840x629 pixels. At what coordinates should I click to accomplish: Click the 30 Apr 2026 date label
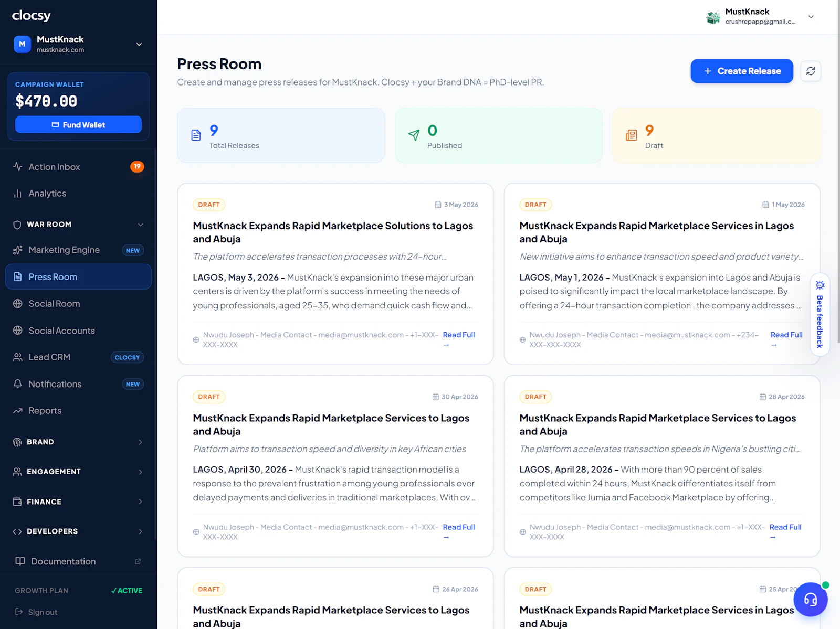pos(455,397)
